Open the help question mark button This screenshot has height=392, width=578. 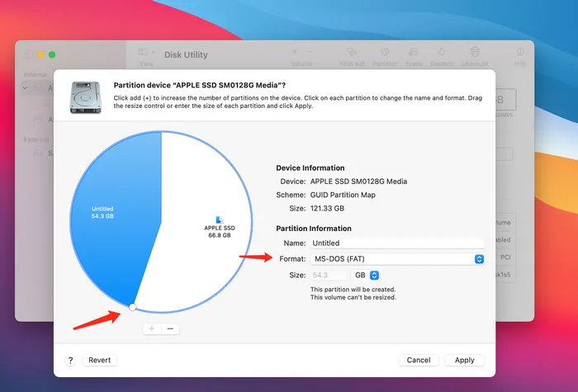click(x=71, y=360)
